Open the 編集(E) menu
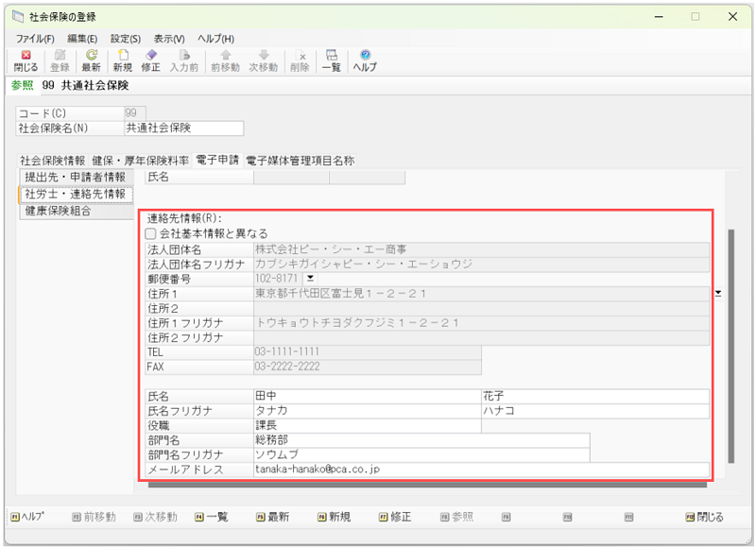The height and width of the screenshot is (547, 756). point(82,39)
